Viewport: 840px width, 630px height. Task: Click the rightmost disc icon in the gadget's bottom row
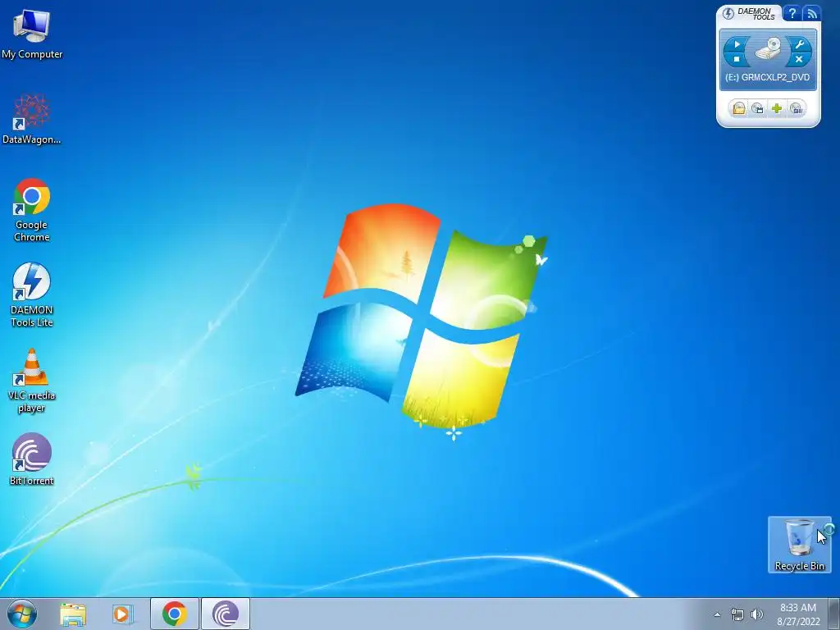(797, 109)
